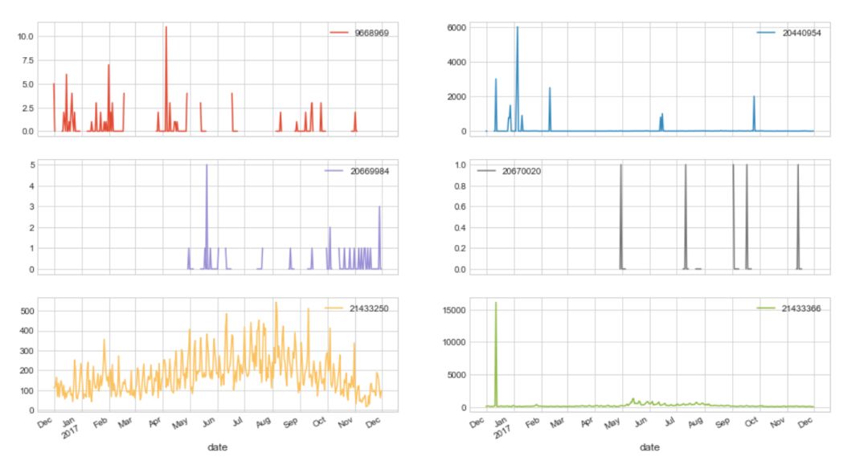Click the left chart's date axis label
The height and width of the screenshot is (473, 868).
coord(217,447)
